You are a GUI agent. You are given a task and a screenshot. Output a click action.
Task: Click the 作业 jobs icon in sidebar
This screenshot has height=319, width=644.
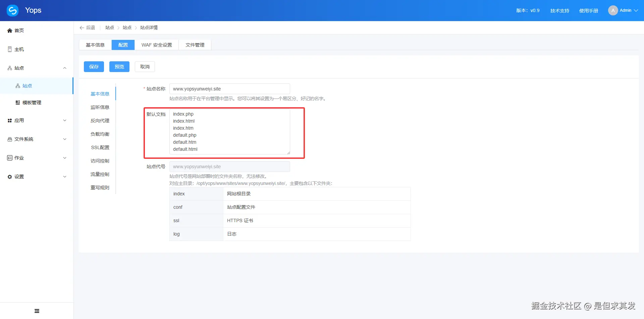(x=9, y=157)
